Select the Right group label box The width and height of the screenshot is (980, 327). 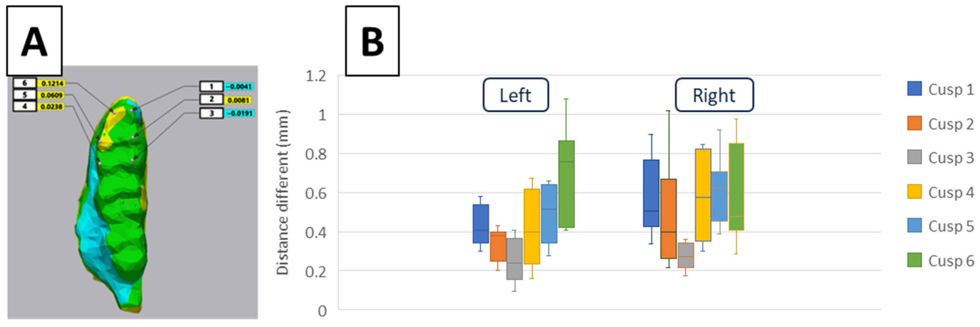[x=714, y=95]
